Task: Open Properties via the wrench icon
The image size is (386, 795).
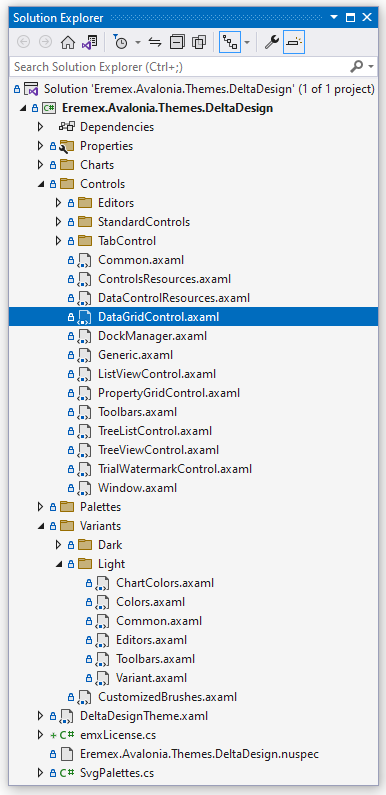Action: point(272,43)
